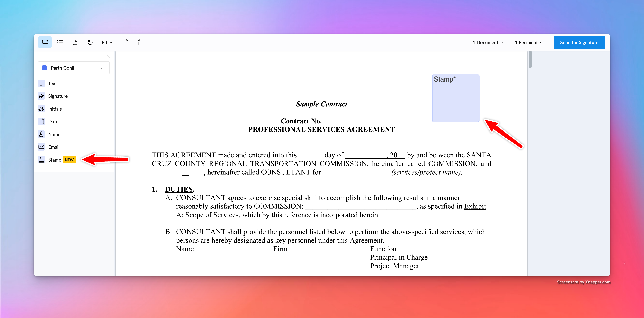
Task: Click the document vertical scrollbar
Action: [x=530, y=60]
